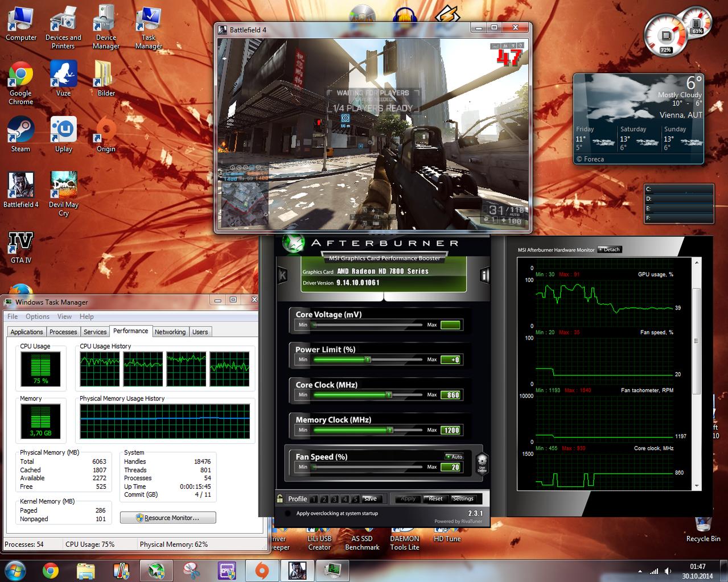Switch to Services tab in Task Manager

coord(95,332)
